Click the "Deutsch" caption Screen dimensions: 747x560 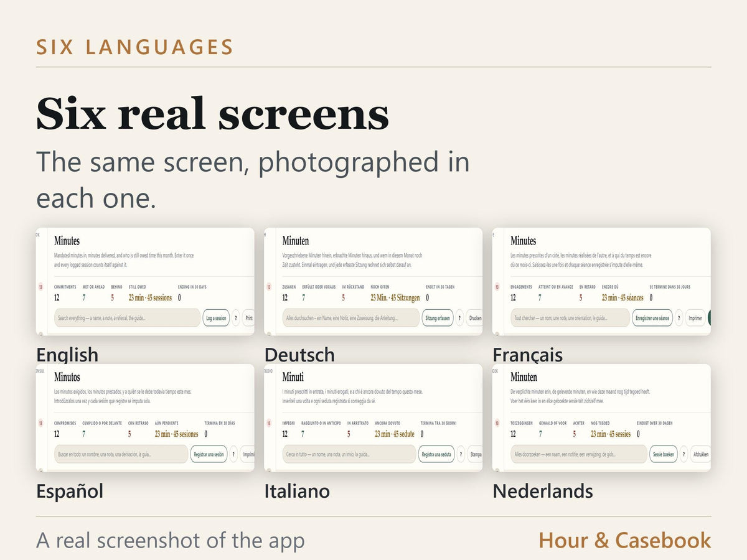(299, 355)
